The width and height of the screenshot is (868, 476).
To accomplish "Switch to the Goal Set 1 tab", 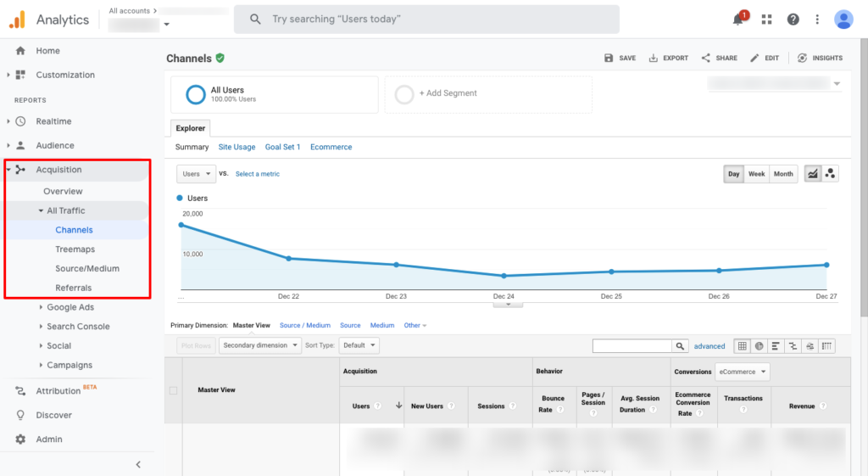I will (282, 147).
